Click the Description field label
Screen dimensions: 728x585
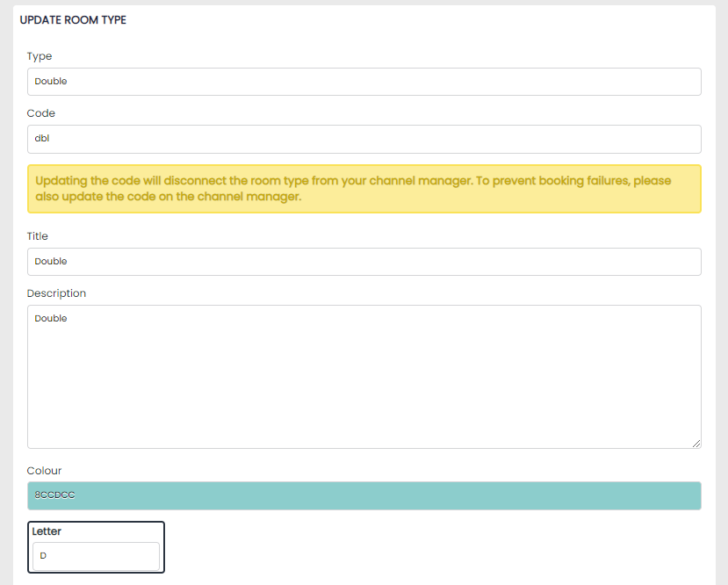[x=56, y=293]
